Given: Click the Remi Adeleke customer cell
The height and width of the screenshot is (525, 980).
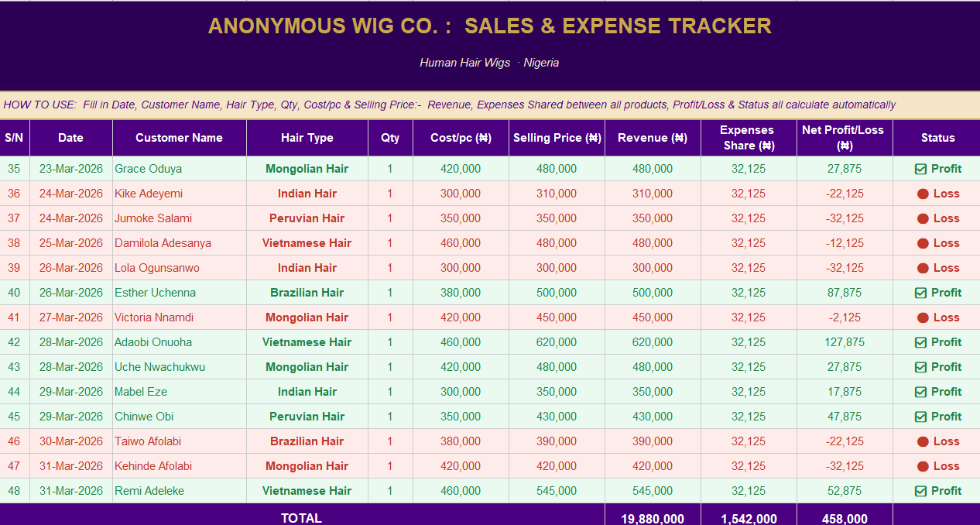Looking at the screenshot, I should tap(180, 491).
